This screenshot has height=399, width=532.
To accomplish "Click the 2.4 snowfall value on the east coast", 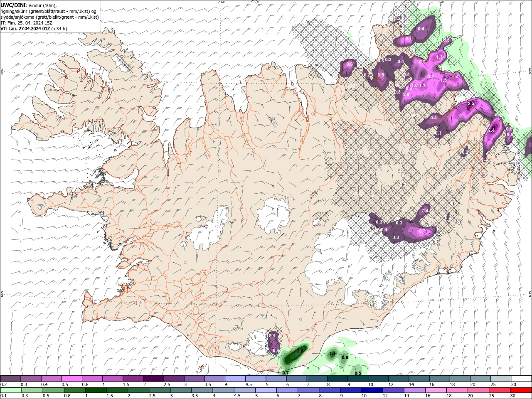I will pos(492,130).
